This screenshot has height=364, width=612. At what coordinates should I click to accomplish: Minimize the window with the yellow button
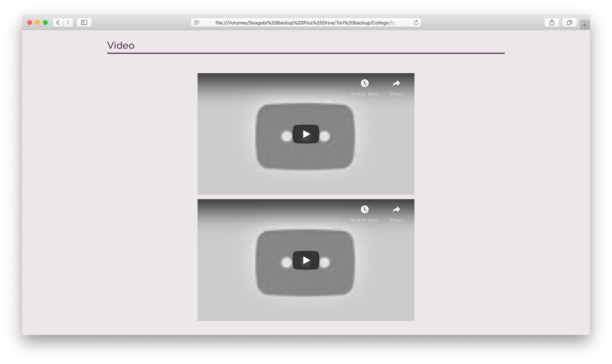[x=38, y=22]
